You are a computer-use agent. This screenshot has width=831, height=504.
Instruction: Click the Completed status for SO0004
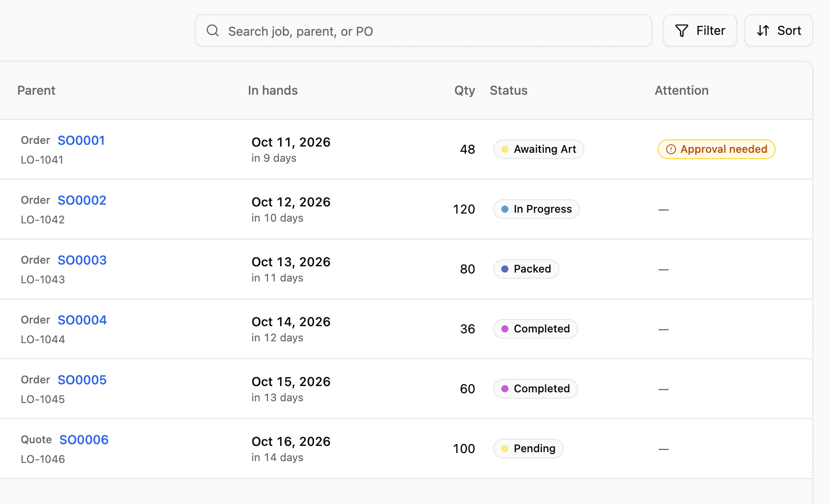click(x=535, y=329)
